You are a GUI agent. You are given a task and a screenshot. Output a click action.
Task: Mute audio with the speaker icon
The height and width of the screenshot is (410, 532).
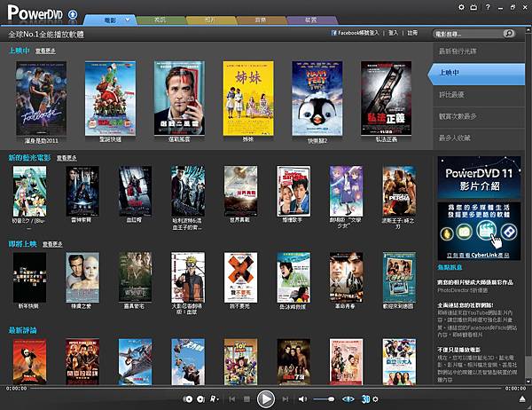(x=302, y=399)
